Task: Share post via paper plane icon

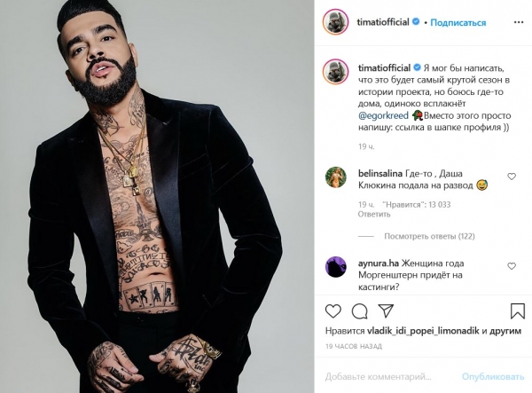Action: pyautogui.click(x=386, y=310)
